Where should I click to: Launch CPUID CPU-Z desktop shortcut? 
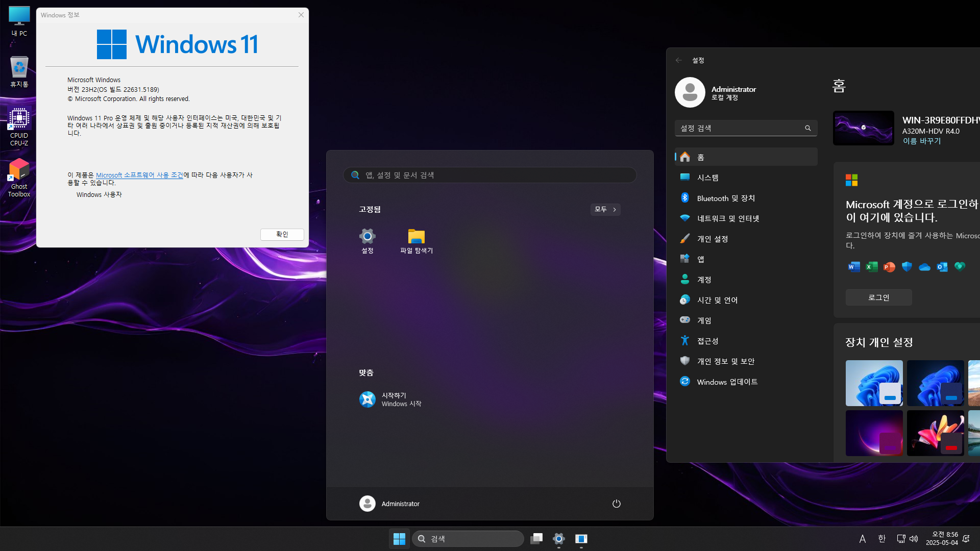[x=19, y=127]
